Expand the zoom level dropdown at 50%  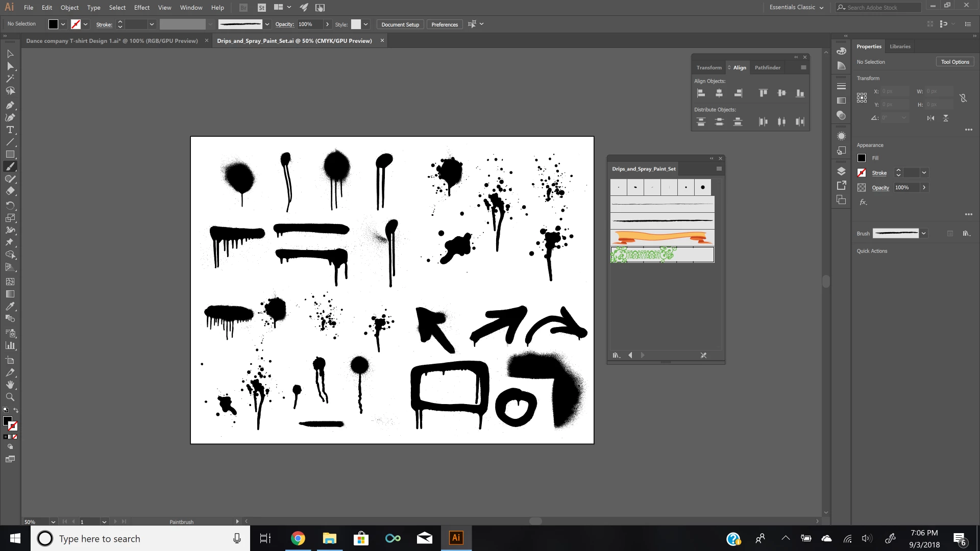(x=53, y=521)
